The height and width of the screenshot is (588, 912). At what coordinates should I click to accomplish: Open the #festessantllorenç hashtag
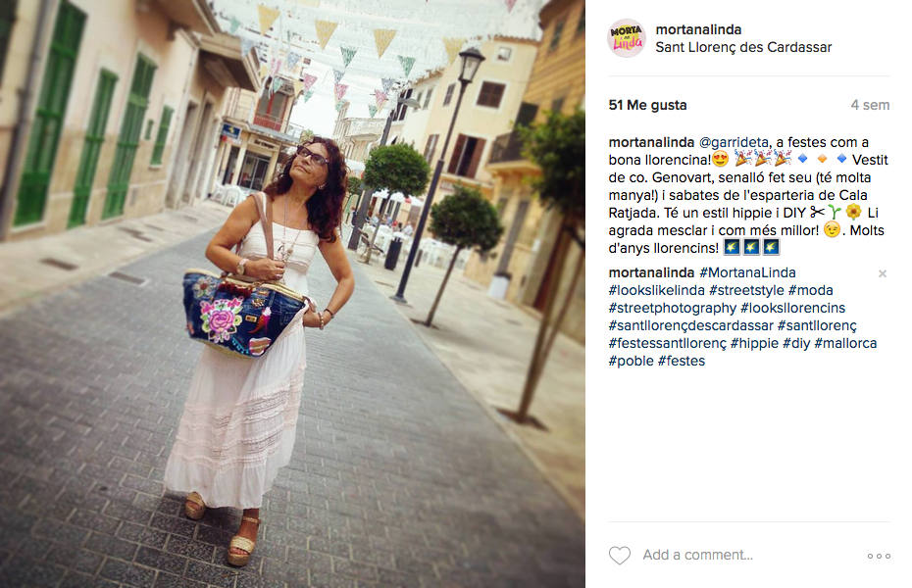(667, 343)
